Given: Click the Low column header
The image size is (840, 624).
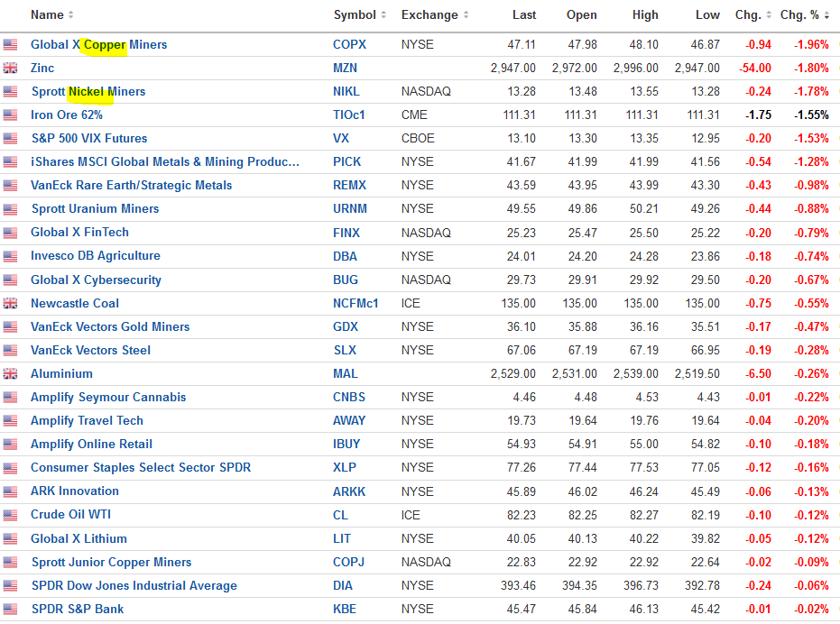Looking at the screenshot, I should tap(707, 15).
